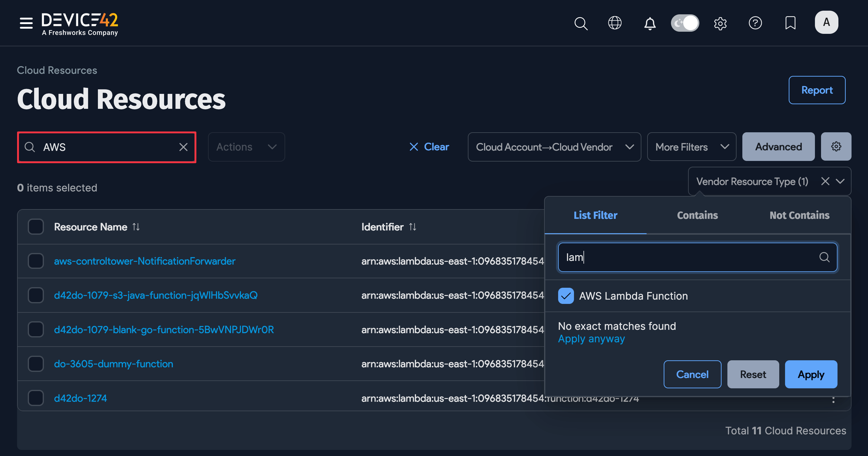868x456 pixels.
Task: Click the help question mark icon
Action: point(755,23)
